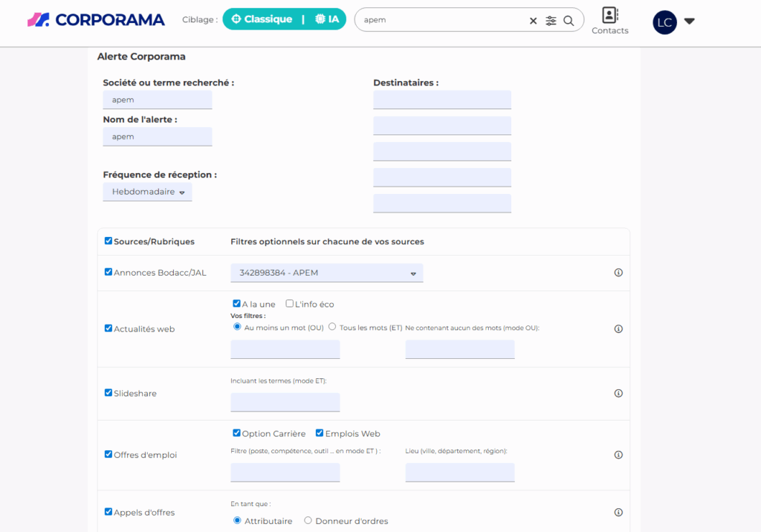
Task: Open the Hebdomadaire frequency dropdown
Action: 148,192
